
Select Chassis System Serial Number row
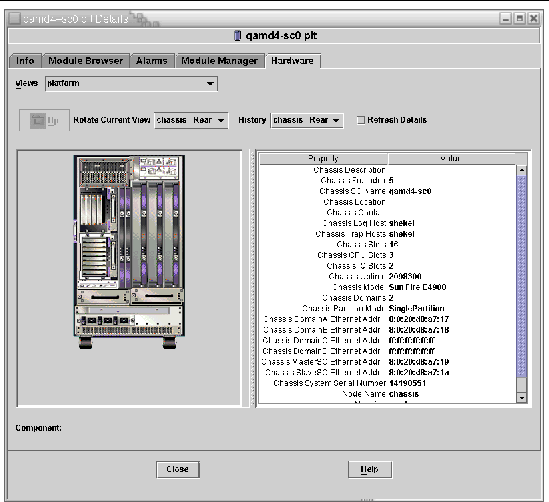pos(388,383)
